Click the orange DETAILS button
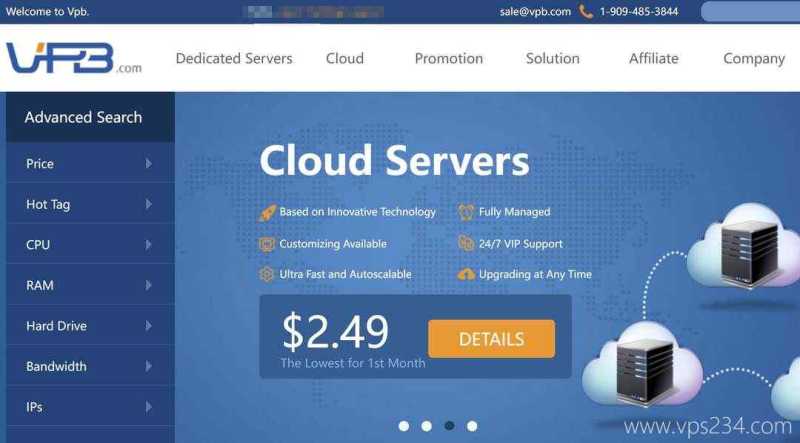800x443 pixels. click(491, 339)
